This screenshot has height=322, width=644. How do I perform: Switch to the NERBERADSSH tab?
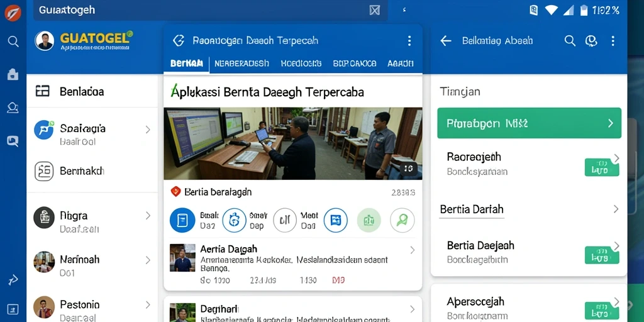pyautogui.click(x=242, y=64)
